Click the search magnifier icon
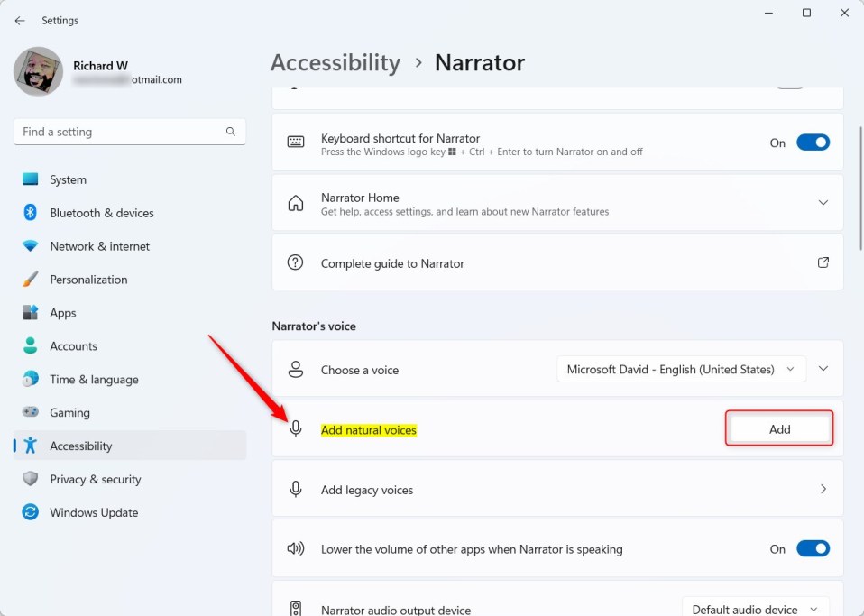 tap(230, 132)
